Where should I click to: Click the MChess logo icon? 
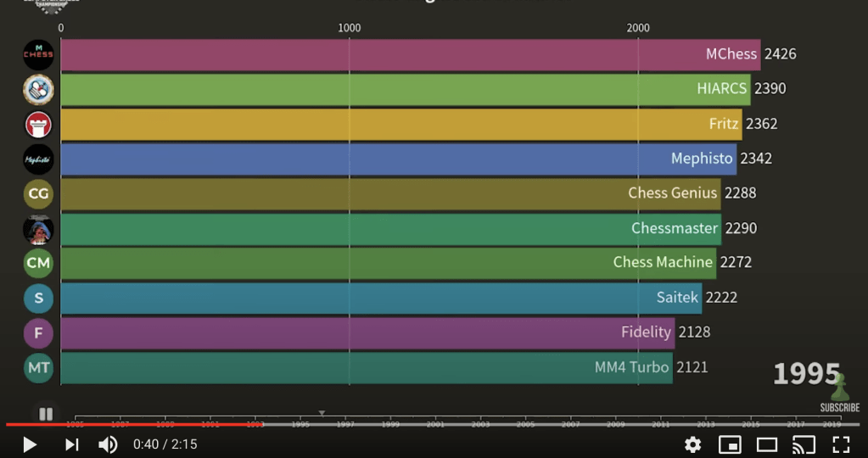(38, 54)
